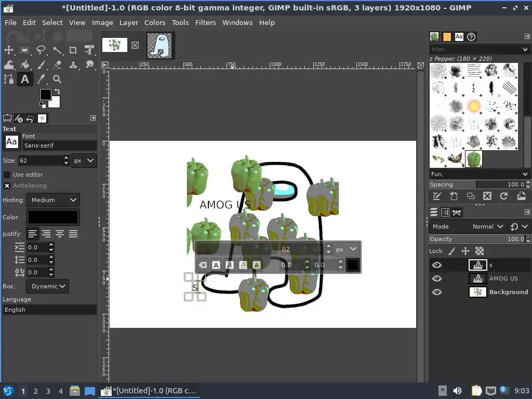Screen dimensions: 532x399
Task: Open brush as image icon
Action: pyautogui.click(x=521, y=196)
